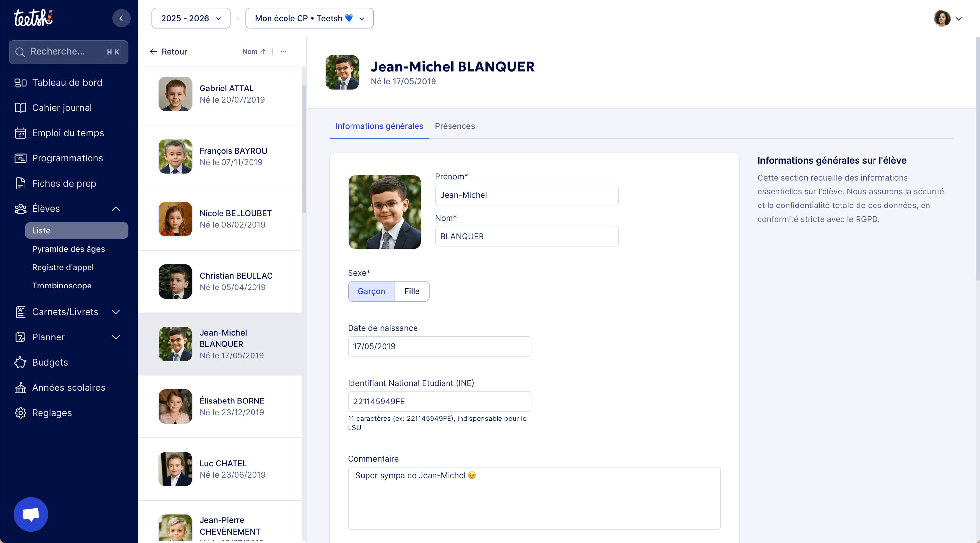Collapse the Élèves submenu chevron
The image size is (980, 543).
pos(116,208)
